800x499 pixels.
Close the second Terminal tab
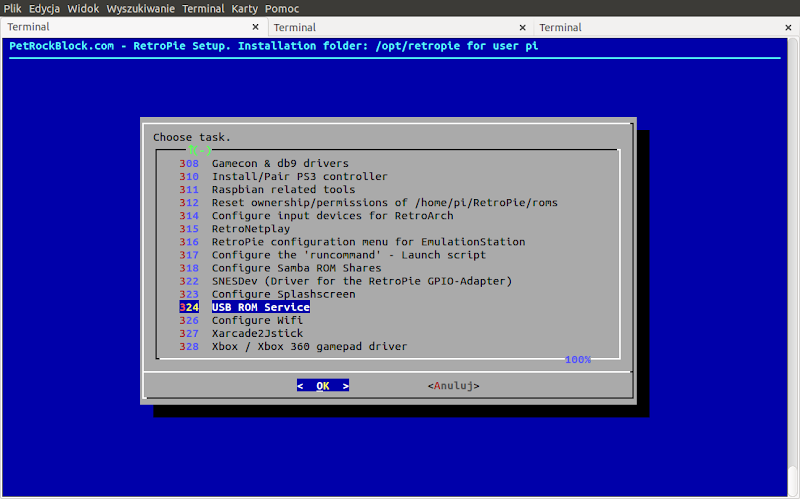point(522,28)
